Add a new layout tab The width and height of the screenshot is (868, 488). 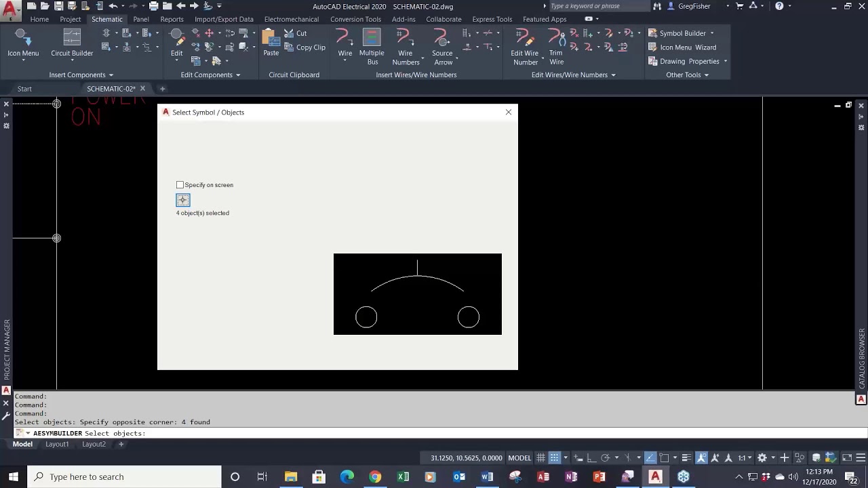click(x=121, y=445)
